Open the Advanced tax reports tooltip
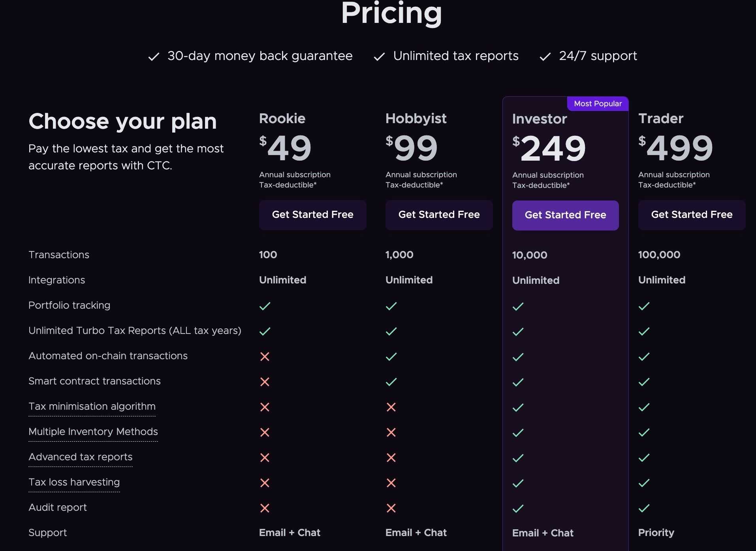The image size is (756, 551). (80, 457)
